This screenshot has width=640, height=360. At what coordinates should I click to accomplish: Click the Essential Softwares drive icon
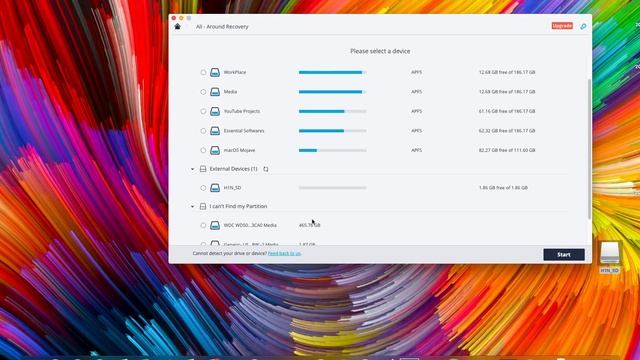[215, 131]
